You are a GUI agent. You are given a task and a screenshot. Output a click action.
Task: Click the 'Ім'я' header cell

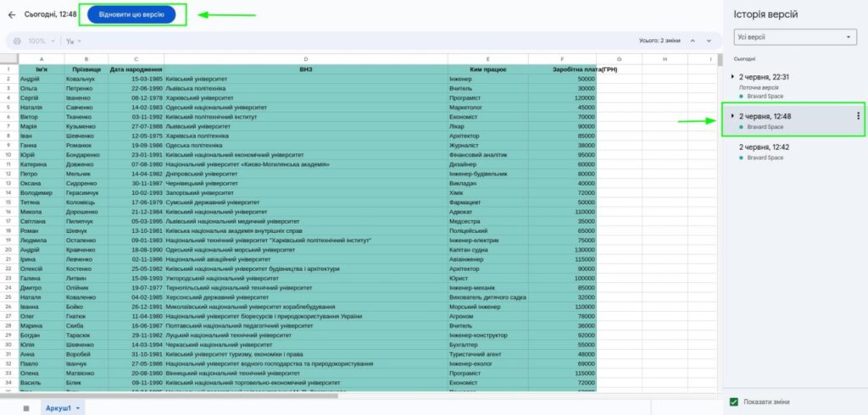[x=41, y=69]
